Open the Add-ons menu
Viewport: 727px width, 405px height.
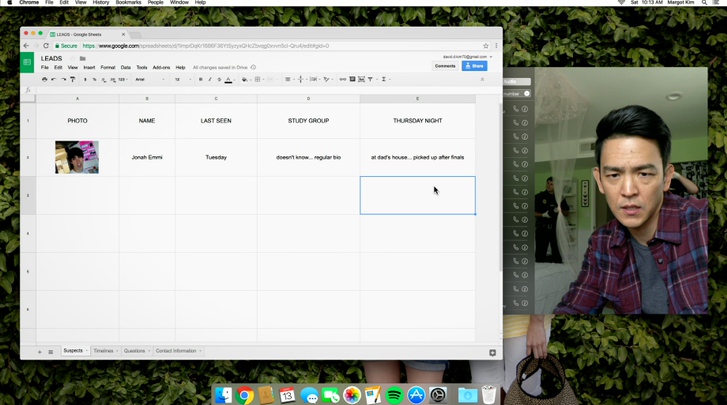[161, 67]
